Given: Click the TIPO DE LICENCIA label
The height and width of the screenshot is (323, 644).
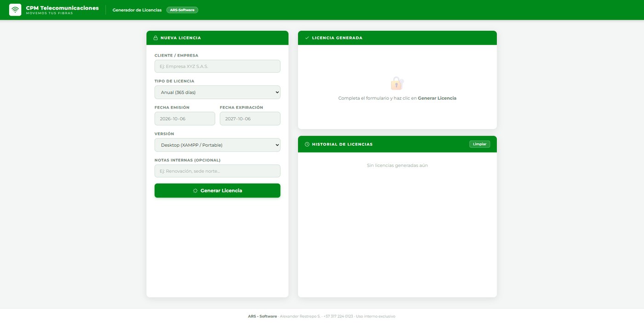Looking at the screenshot, I should [174, 81].
